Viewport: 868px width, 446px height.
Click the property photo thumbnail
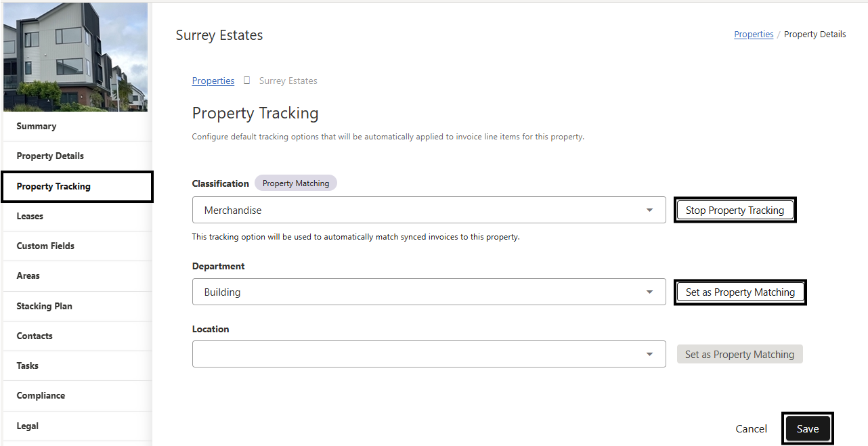(x=75, y=57)
